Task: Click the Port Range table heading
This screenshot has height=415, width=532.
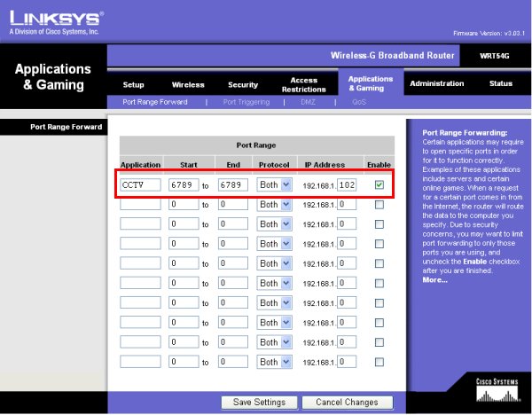Action: click(256, 145)
